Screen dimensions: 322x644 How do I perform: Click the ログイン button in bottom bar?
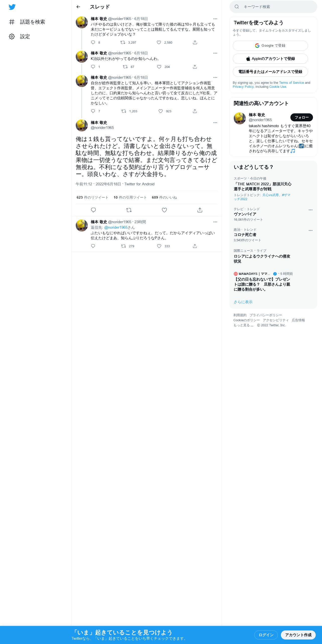[266, 635]
